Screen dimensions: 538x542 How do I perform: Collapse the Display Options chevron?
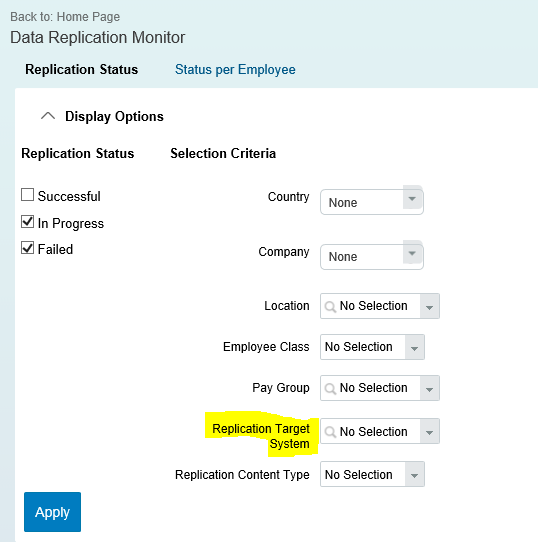(x=48, y=116)
